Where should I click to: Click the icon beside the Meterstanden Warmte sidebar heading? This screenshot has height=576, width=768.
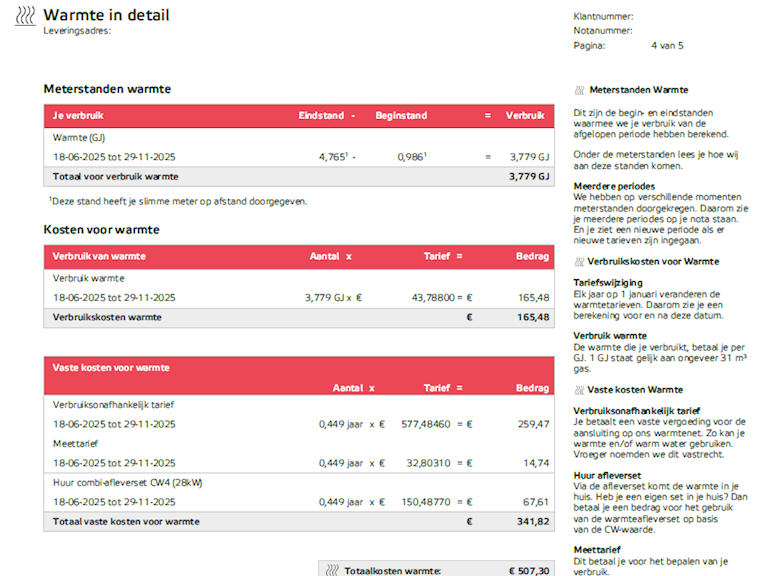[579, 90]
